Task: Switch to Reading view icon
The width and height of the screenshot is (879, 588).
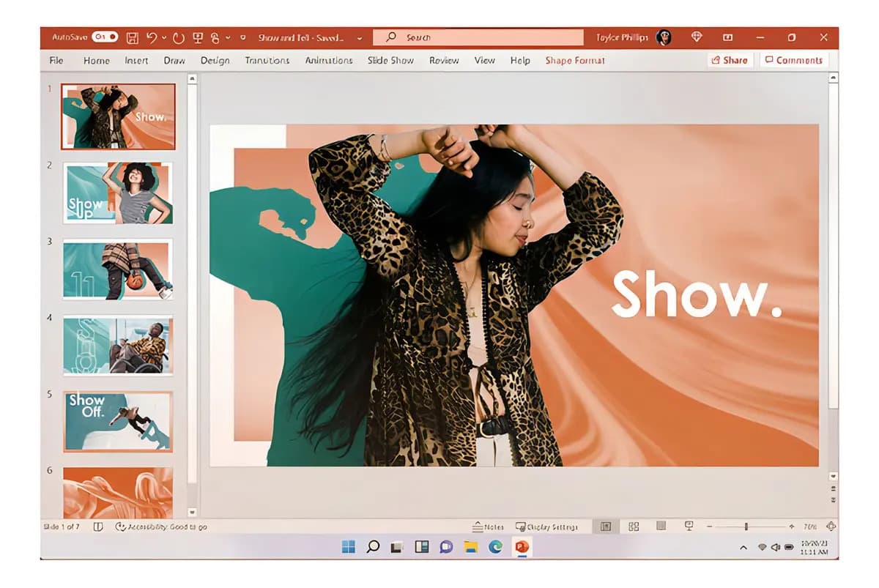Action: pyautogui.click(x=661, y=526)
